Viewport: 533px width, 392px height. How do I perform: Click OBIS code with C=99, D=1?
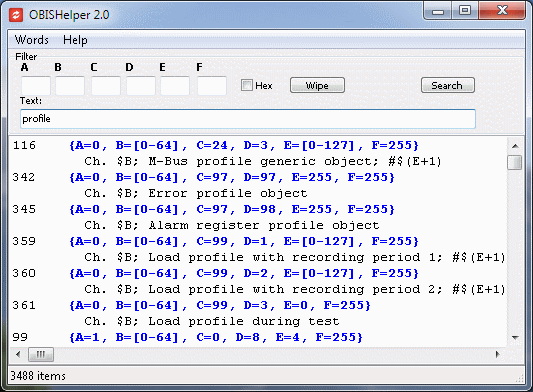pyautogui.click(x=244, y=241)
